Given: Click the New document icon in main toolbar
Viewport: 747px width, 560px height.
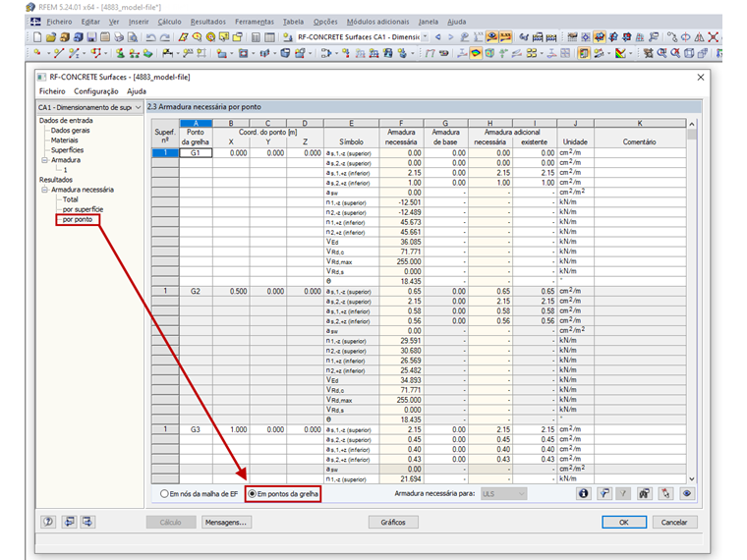Looking at the screenshot, I should tap(37, 36).
